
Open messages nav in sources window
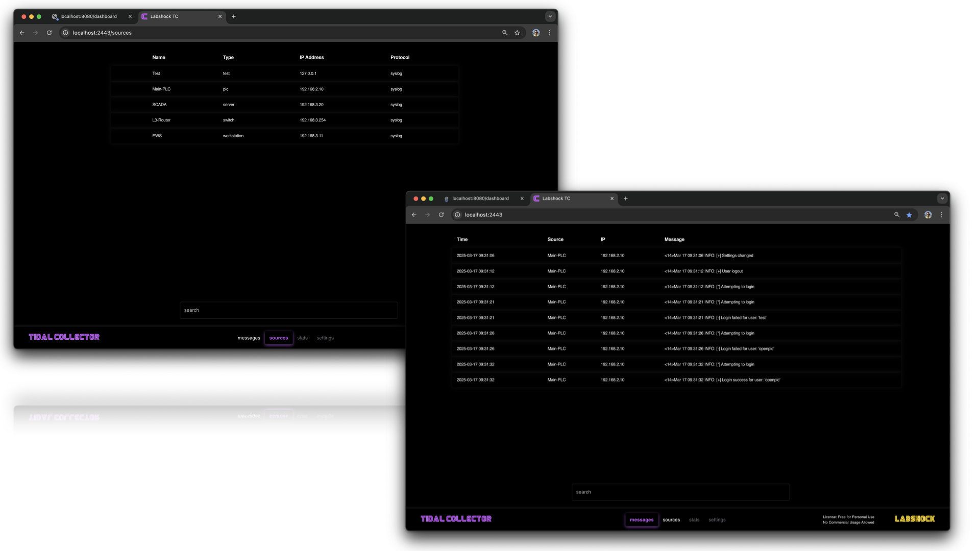249,338
